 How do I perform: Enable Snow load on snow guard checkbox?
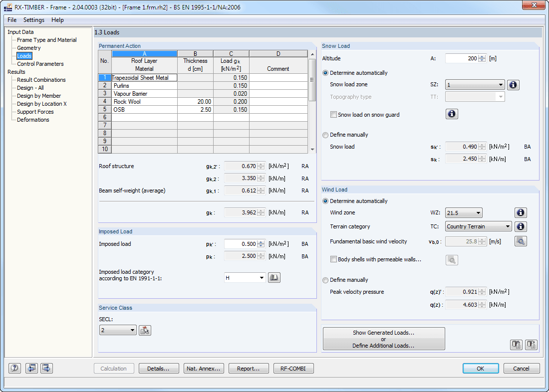(x=334, y=115)
